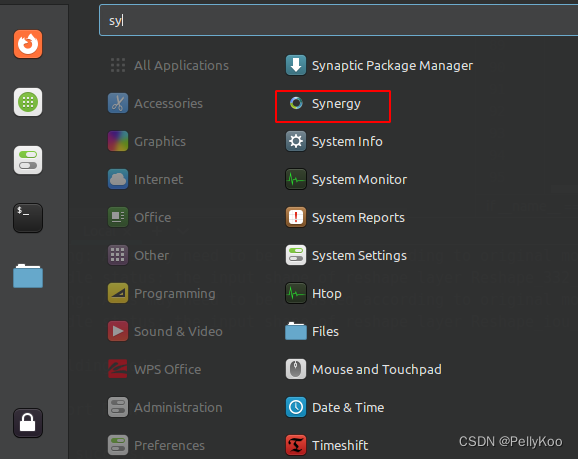Open the Files result label
The image size is (578, 459).
point(325,331)
